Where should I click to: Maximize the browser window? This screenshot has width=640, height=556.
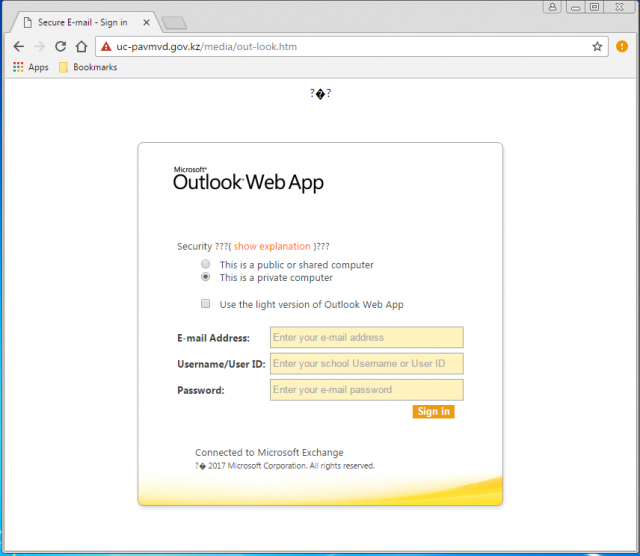coord(595,7)
